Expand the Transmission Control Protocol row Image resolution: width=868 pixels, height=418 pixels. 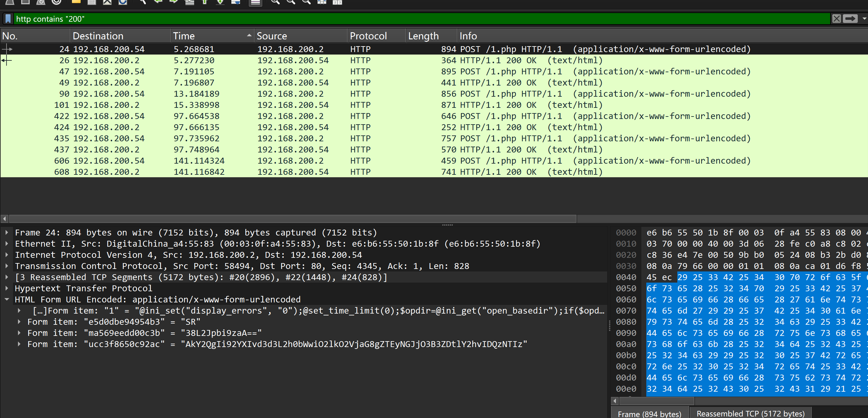coord(7,266)
